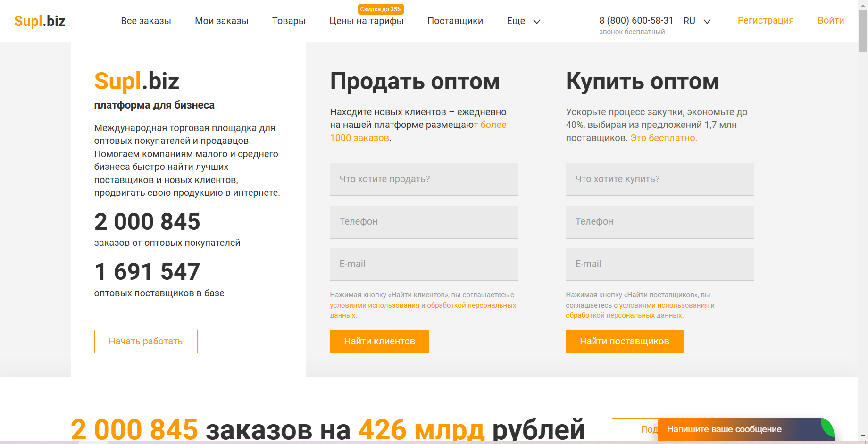Focus the 'Что хотите купить?' field
The height and width of the screenshot is (444, 868).
click(x=659, y=179)
